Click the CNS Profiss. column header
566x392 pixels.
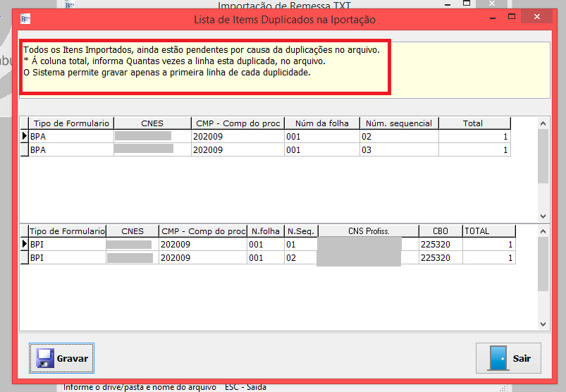(368, 231)
